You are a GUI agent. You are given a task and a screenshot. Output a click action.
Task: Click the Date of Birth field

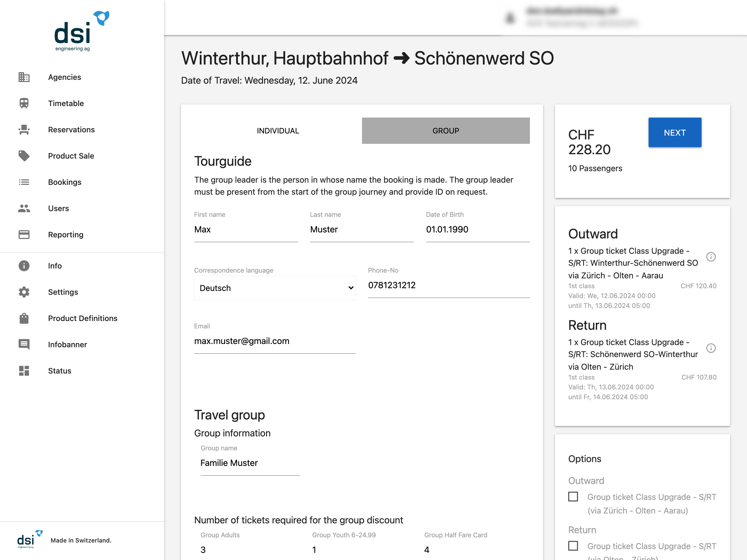[x=477, y=230]
